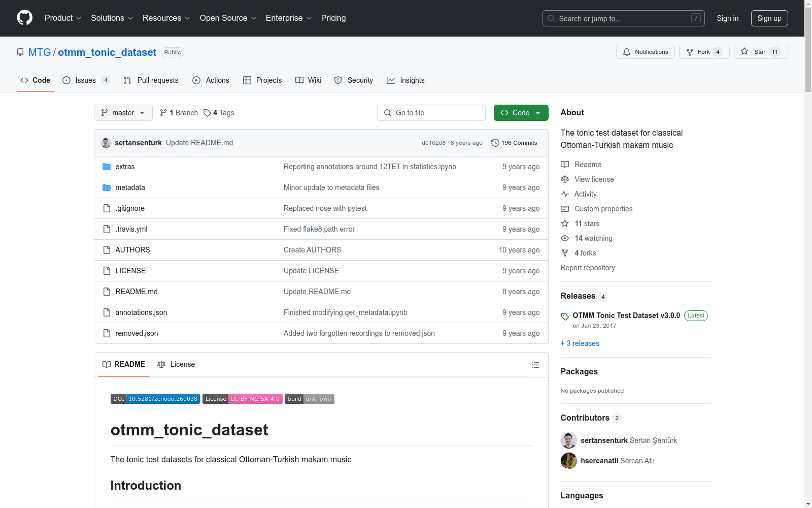This screenshot has height=508, width=812.
Task: Click the Notifications button
Action: 646,52
